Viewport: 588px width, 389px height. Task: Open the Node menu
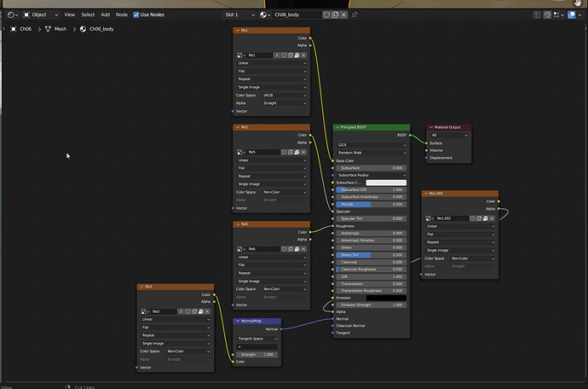[122, 15]
